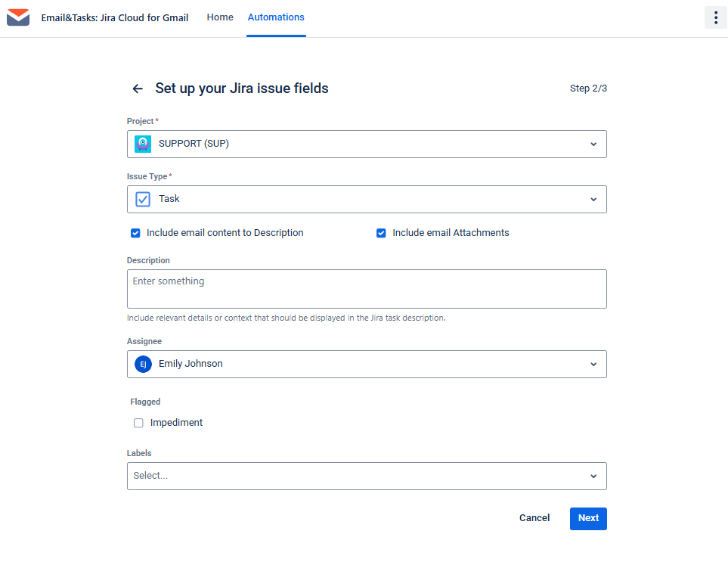The height and width of the screenshot is (565, 728).
Task: Click the SUPPORT project avatar icon
Action: coord(143,144)
